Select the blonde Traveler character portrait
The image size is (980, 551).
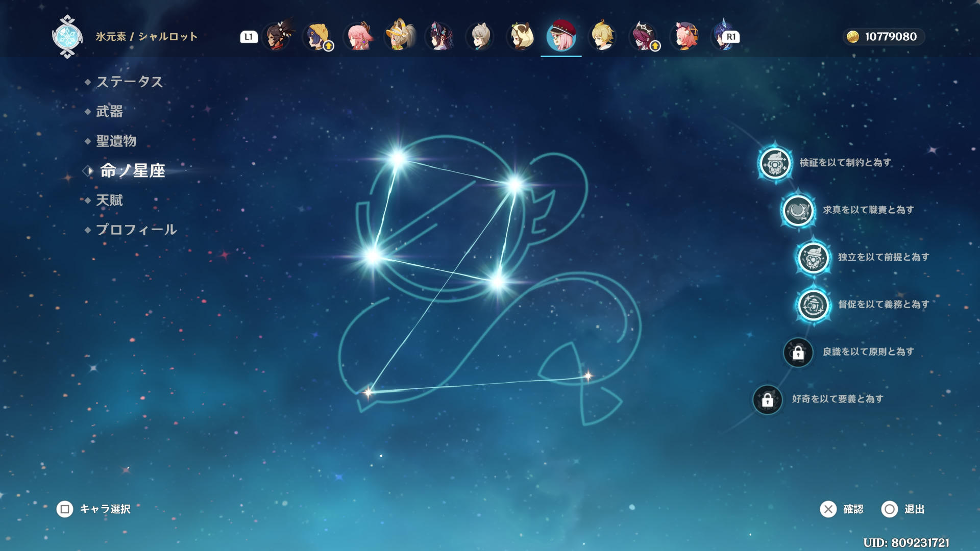[602, 36]
